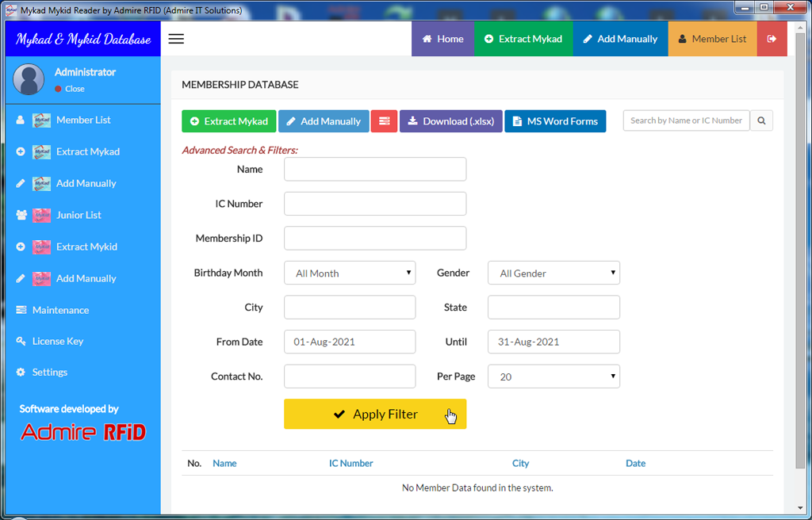Open Maintenance in the sidebar
This screenshot has width=812, height=520.
point(60,310)
